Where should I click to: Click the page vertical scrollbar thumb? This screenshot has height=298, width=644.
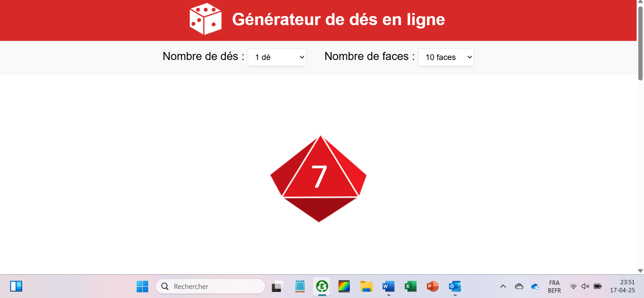point(640,43)
